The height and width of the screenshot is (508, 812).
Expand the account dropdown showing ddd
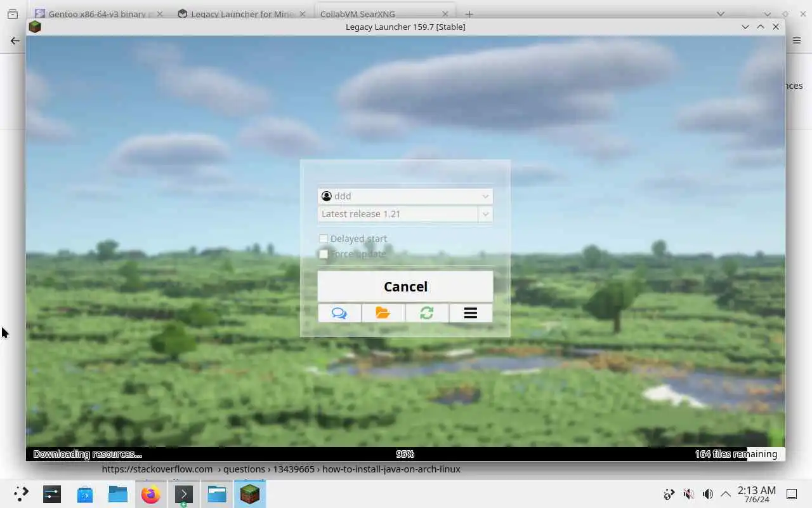point(405,196)
